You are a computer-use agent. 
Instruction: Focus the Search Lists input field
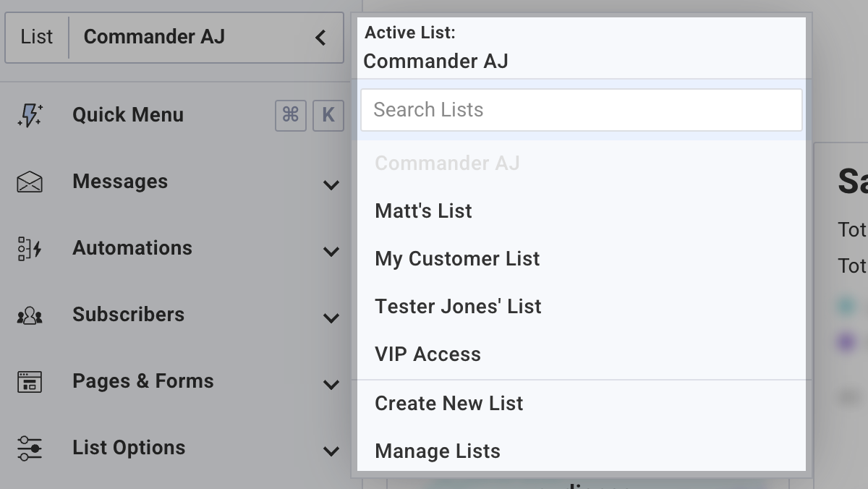pyautogui.click(x=581, y=110)
